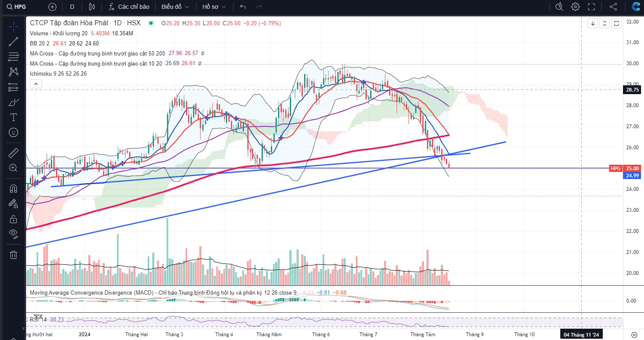
Task: Click the 24.99 blue horizontal line label
Action: pyautogui.click(x=632, y=176)
